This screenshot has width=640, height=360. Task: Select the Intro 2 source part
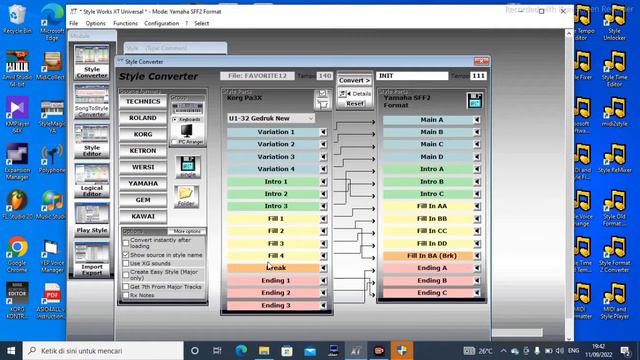point(273,194)
